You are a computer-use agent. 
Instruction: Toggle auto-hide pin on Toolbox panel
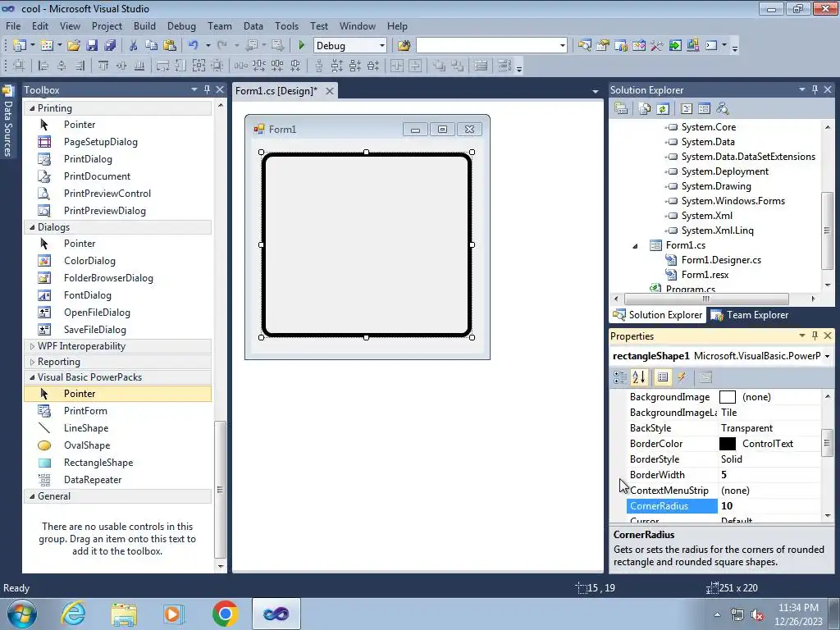(207, 89)
